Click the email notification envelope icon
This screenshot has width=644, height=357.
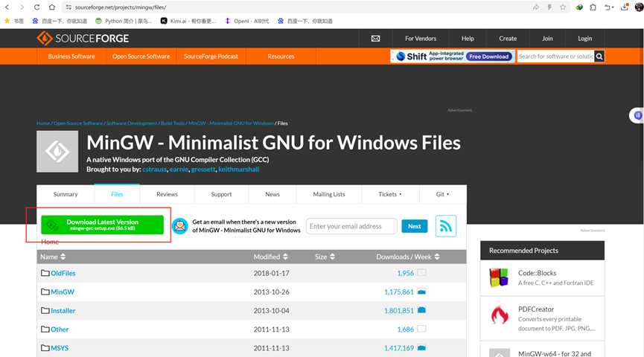pyautogui.click(x=180, y=226)
